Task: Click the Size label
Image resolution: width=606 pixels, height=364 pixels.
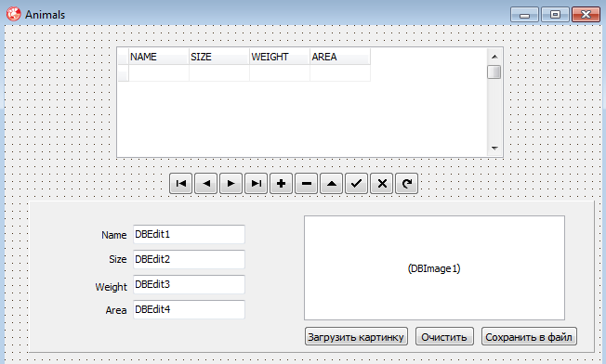Action: (x=117, y=259)
